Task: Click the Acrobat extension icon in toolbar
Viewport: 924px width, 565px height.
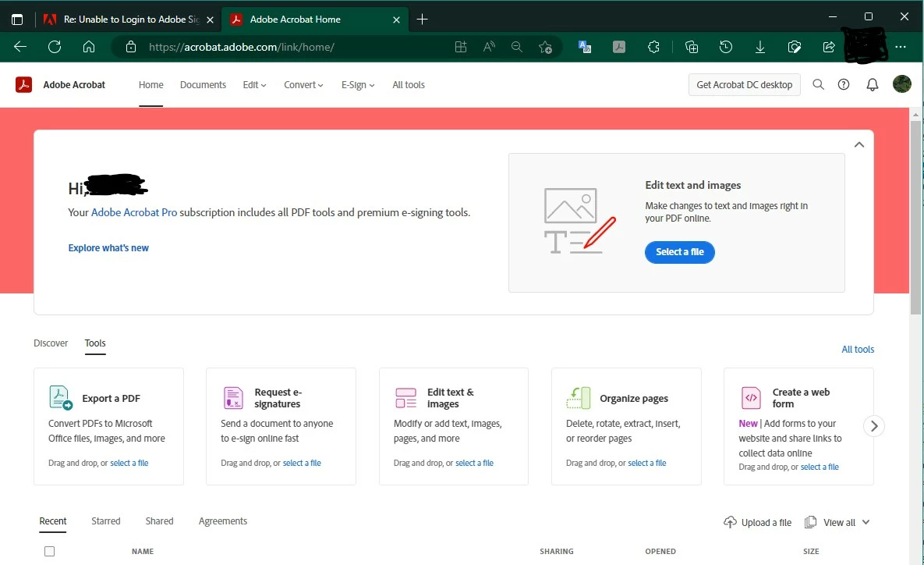Action: click(x=619, y=47)
